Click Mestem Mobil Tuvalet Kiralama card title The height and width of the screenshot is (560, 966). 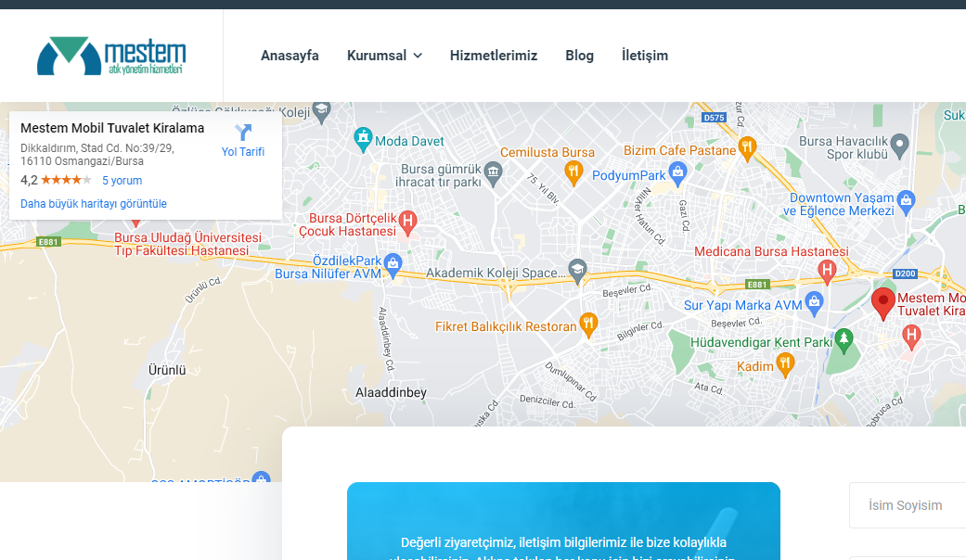(x=112, y=128)
